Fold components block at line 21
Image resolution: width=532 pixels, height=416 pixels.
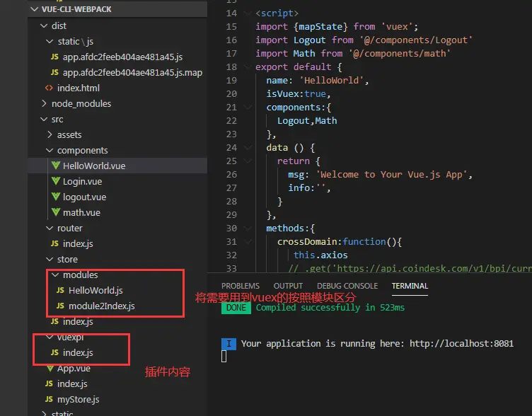coord(248,108)
